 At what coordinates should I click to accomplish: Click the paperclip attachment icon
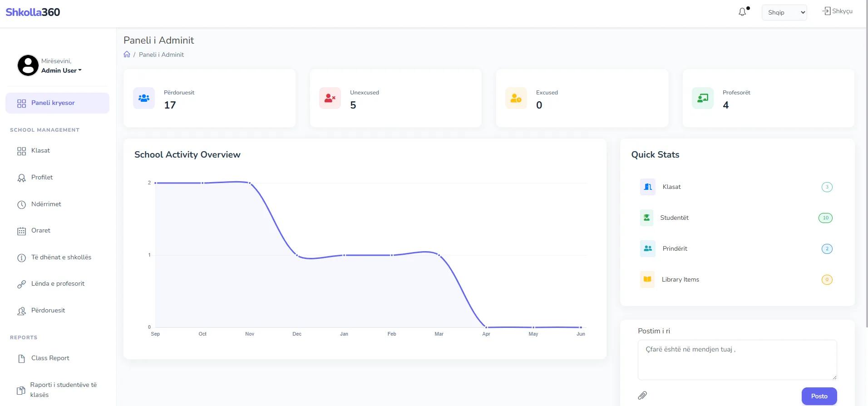(x=642, y=396)
